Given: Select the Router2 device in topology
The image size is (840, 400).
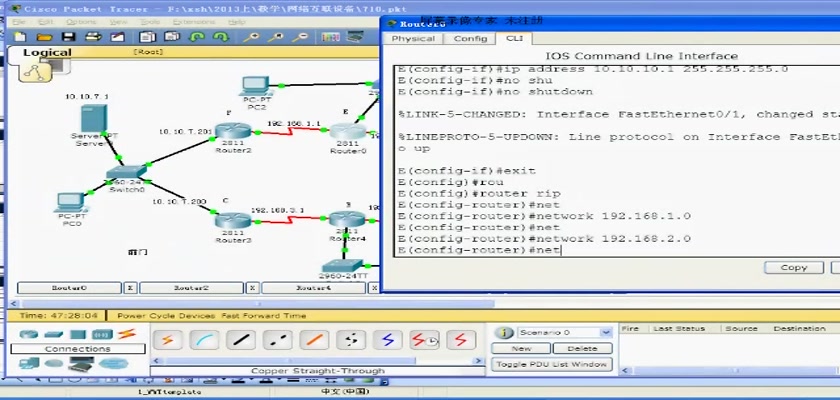Looking at the screenshot, I should coord(233,131).
